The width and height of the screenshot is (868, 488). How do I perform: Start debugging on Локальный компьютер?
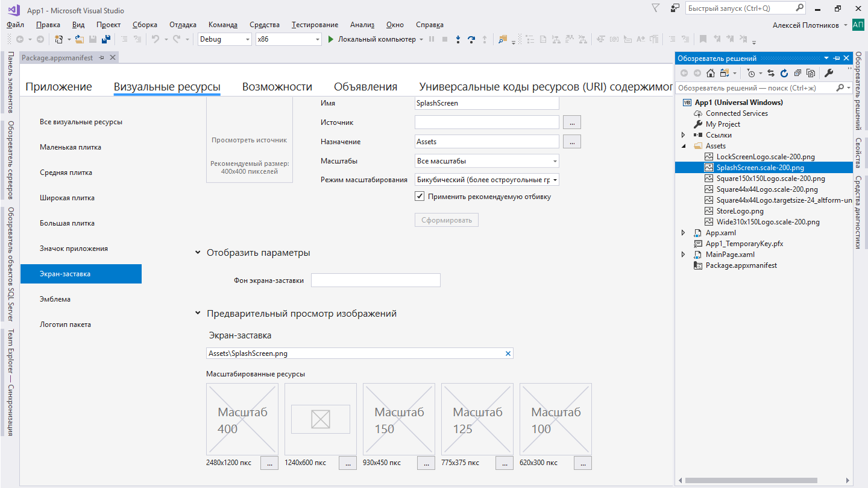[331, 40]
